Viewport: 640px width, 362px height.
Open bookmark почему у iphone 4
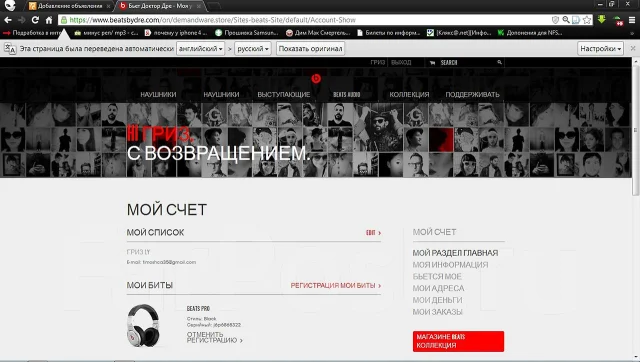tap(176, 33)
